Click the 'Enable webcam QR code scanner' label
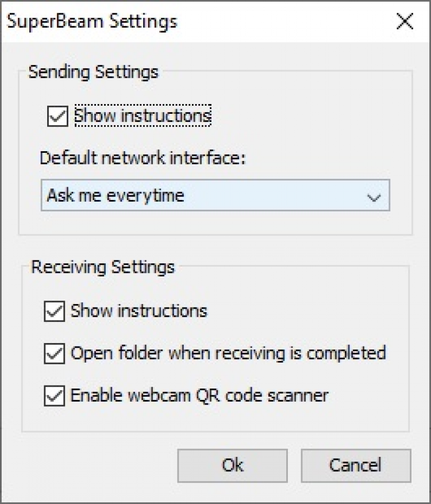Viewport: 431px width, 504px height. point(199,395)
